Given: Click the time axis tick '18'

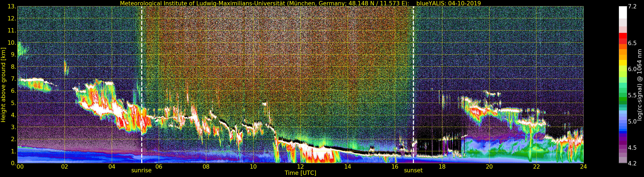Looking at the screenshot, I should tap(442, 167).
